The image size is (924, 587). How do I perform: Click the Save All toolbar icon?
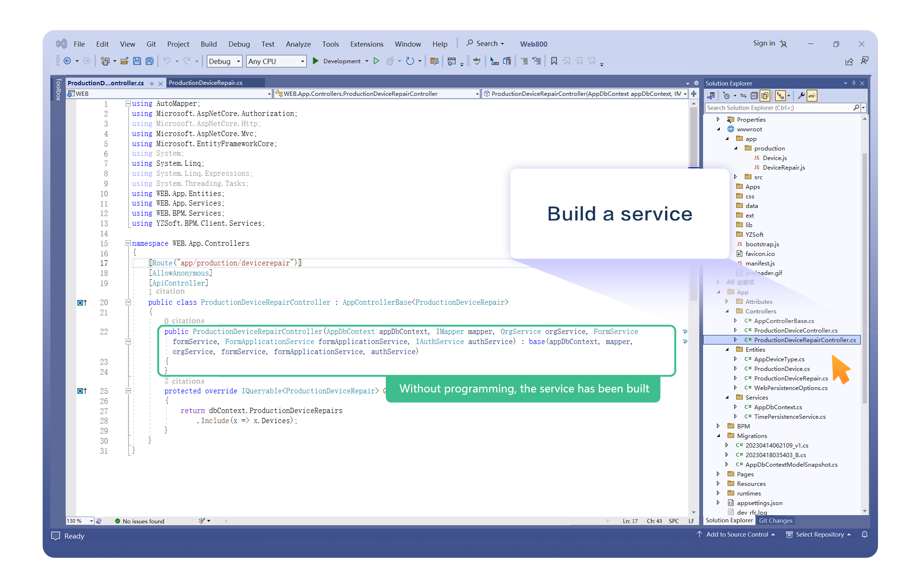click(150, 61)
